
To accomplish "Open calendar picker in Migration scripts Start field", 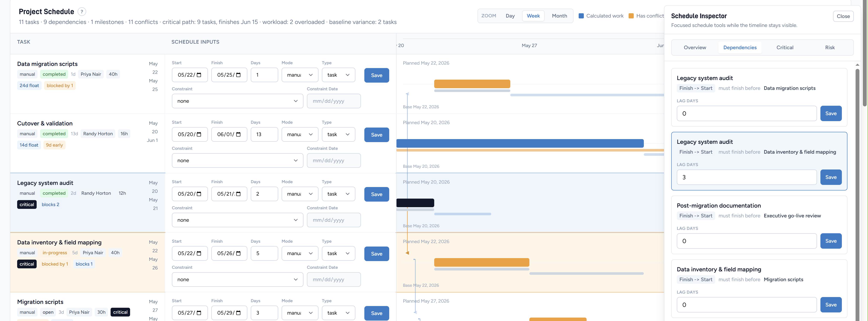I will [199, 313].
